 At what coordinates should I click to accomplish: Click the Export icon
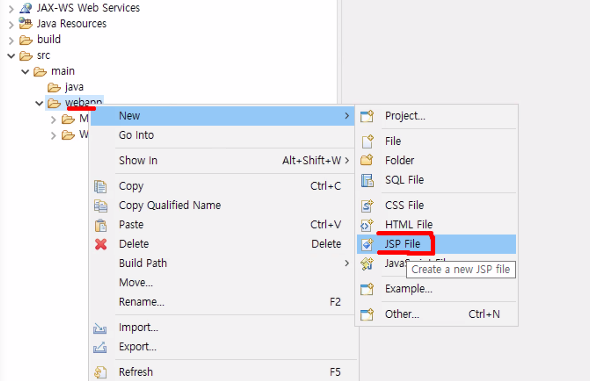[100, 347]
